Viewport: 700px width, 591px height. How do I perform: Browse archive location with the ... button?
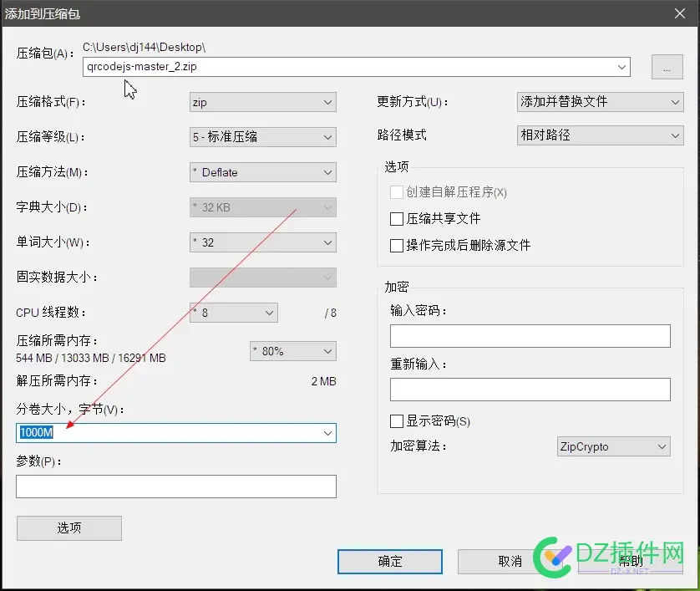pos(667,67)
